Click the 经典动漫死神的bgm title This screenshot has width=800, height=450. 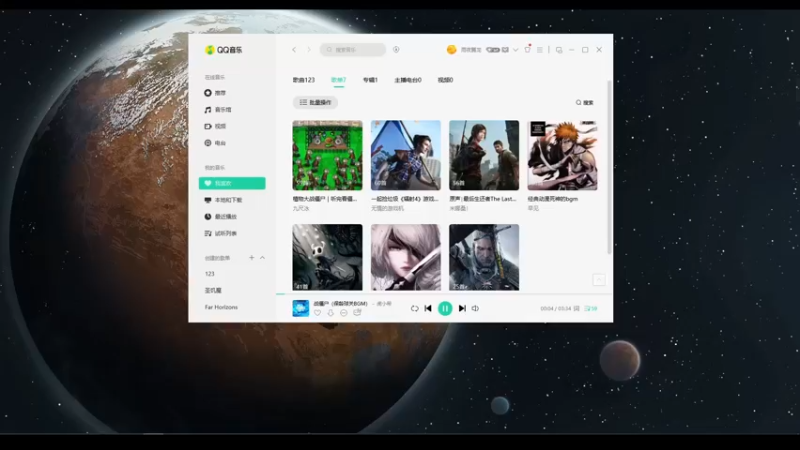(553, 199)
